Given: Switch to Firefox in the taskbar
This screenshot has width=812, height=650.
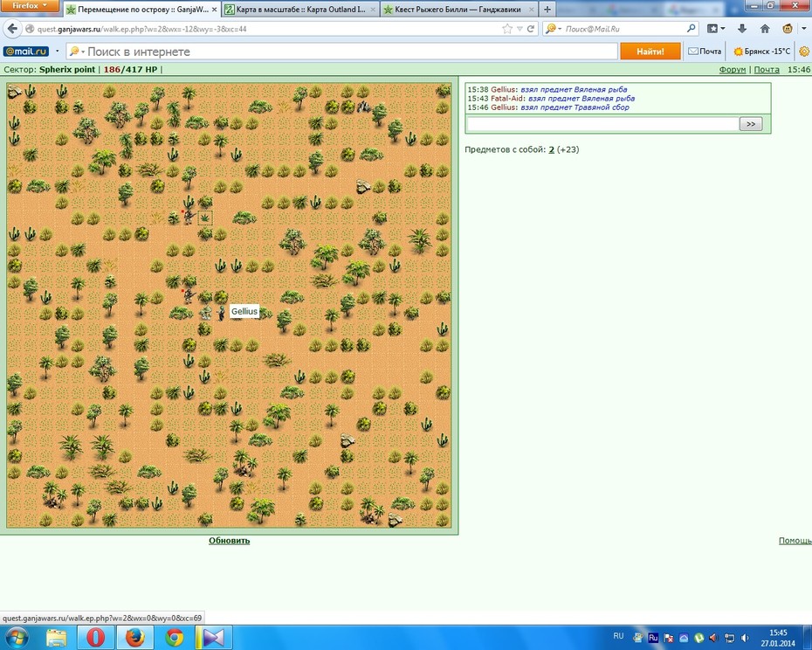Looking at the screenshot, I should point(134,638).
